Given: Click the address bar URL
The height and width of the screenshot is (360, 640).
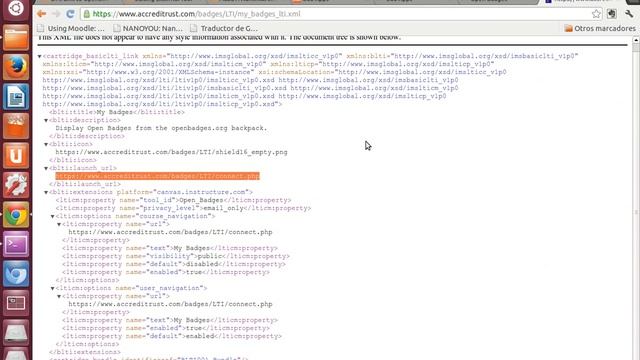Looking at the screenshot, I should coord(196,14).
